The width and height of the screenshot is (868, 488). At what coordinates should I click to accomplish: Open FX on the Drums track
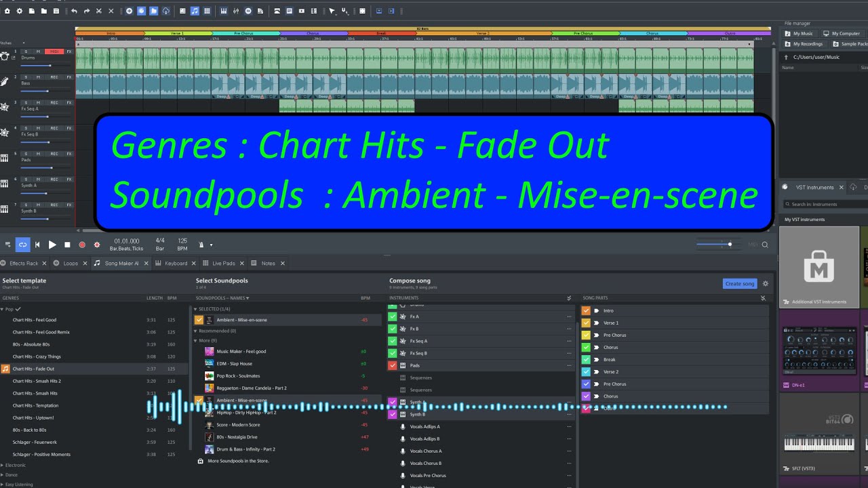pyautogui.click(x=68, y=52)
